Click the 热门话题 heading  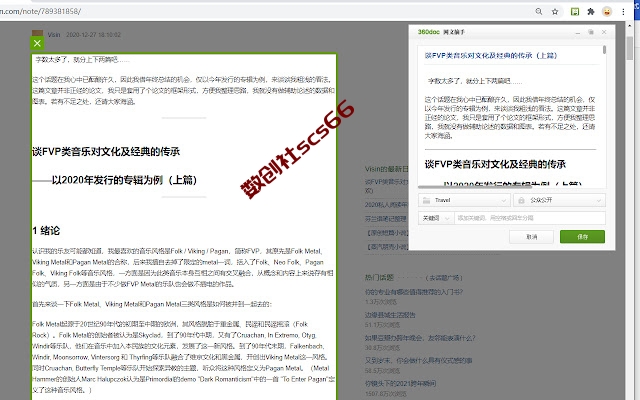[x=379, y=278]
